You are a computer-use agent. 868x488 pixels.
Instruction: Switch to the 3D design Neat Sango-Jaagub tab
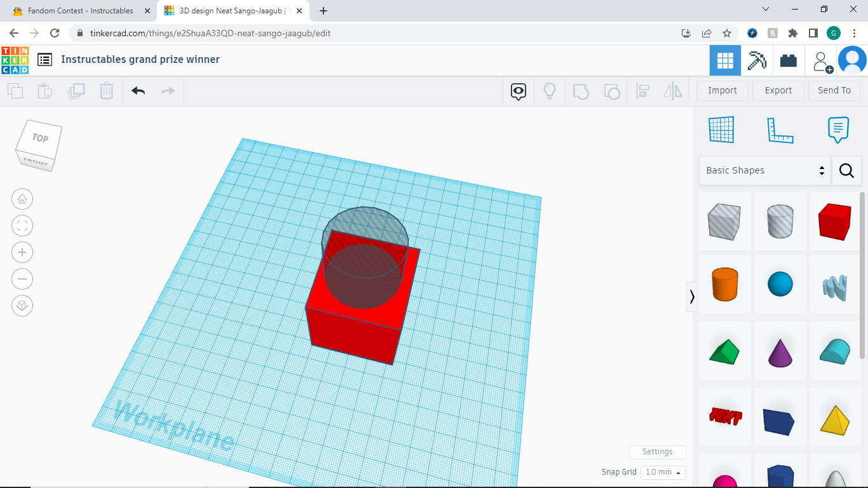point(233,11)
